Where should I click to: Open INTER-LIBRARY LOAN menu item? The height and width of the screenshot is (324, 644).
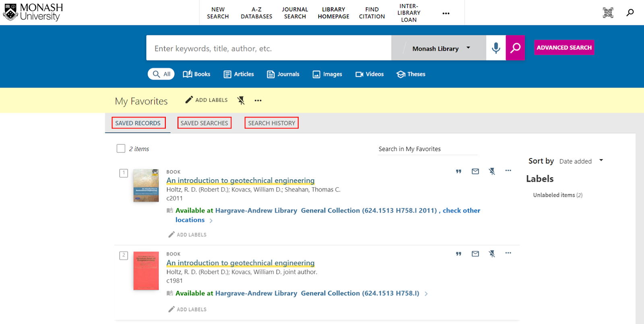click(x=409, y=13)
